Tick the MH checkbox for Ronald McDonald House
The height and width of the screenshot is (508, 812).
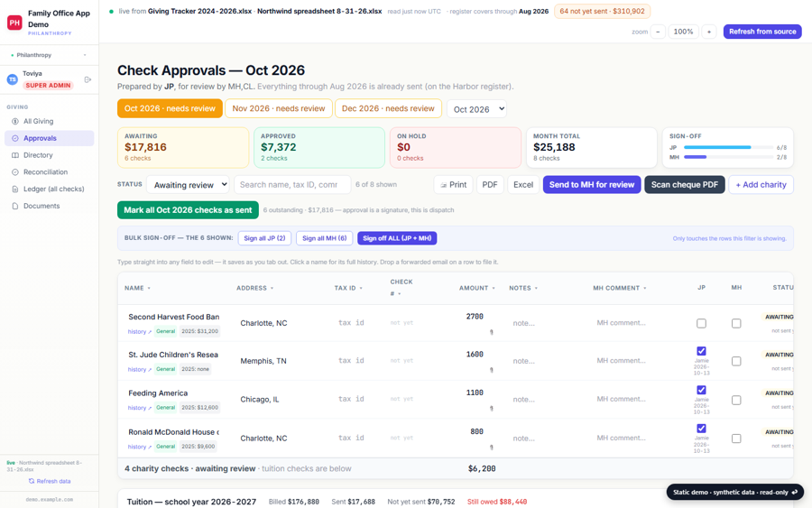pyautogui.click(x=736, y=439)
